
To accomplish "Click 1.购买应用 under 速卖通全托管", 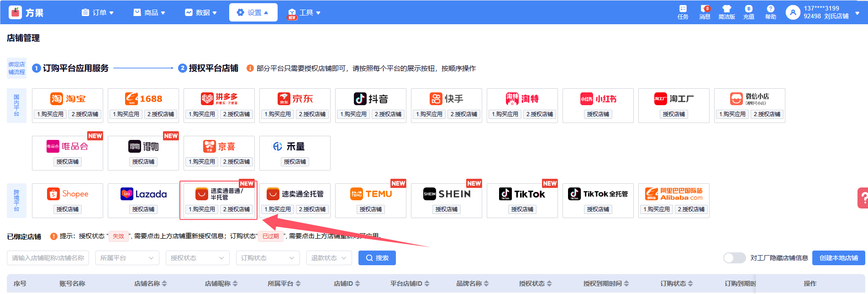I will [278, 209].
